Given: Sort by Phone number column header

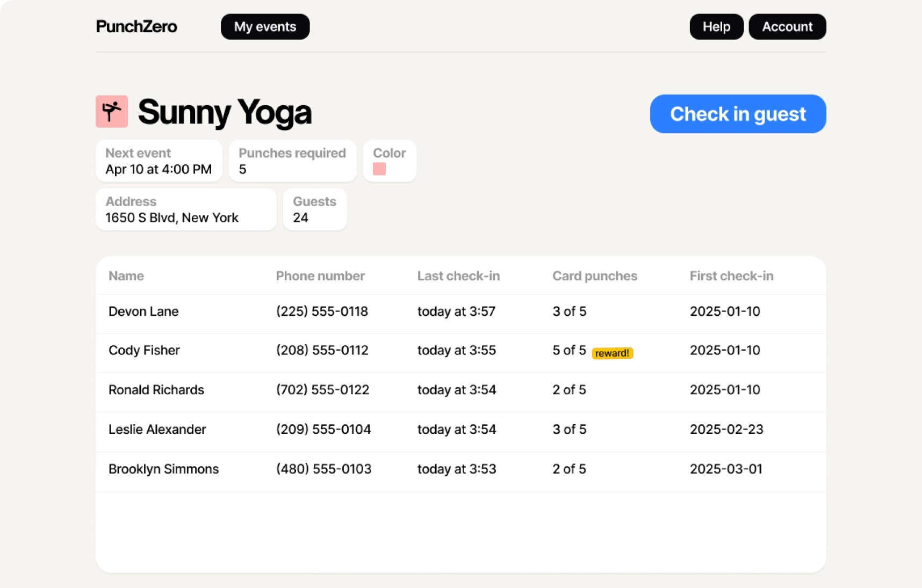Looking at the screenshot, I should point(320,276).
